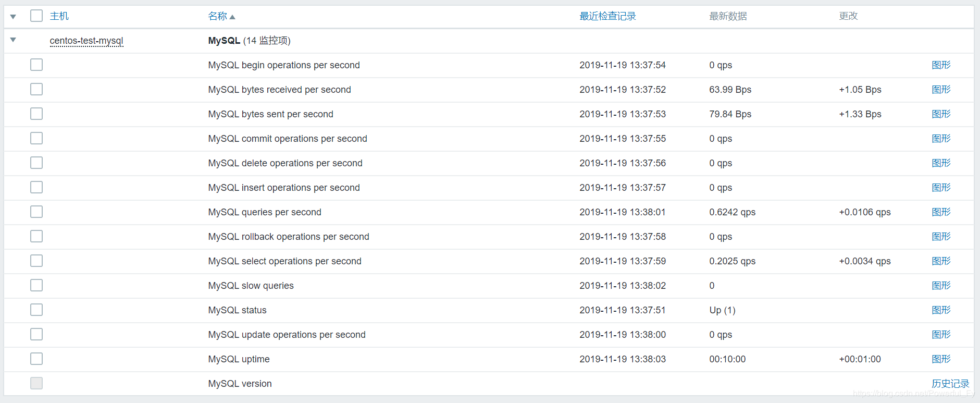Click the 63.99 Bps latest value
The height and width of the screenshot is (403, 980).
(x=730, y=90)
